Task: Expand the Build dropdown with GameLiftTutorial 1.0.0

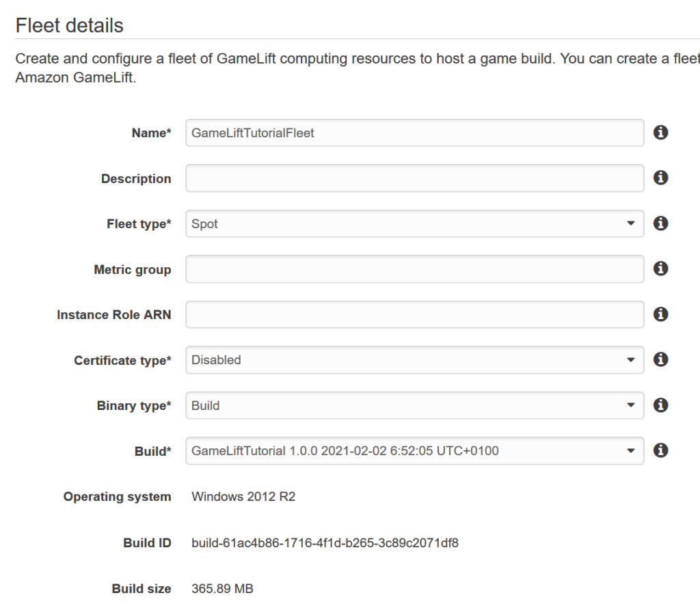Action: (414, 451)
